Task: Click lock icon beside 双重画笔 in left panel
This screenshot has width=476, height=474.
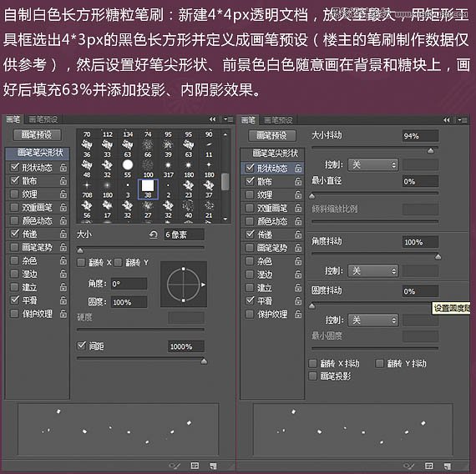Action: pyautogui.click(x=63, y=207)
